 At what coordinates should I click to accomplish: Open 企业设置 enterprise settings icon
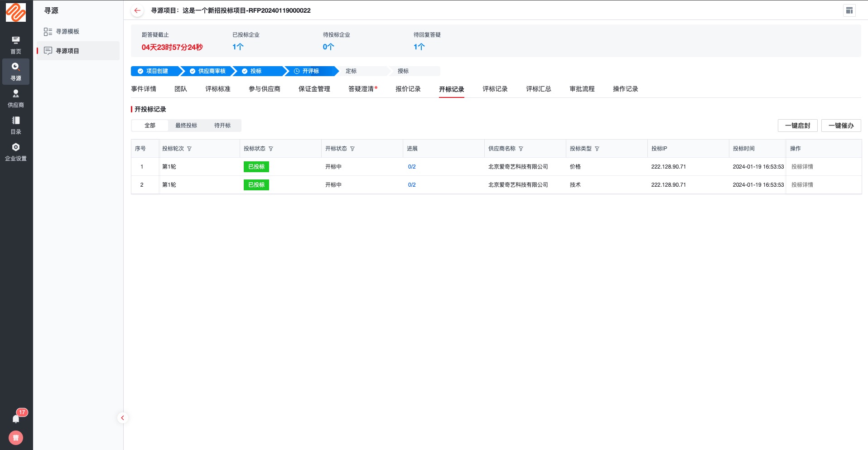16,152
